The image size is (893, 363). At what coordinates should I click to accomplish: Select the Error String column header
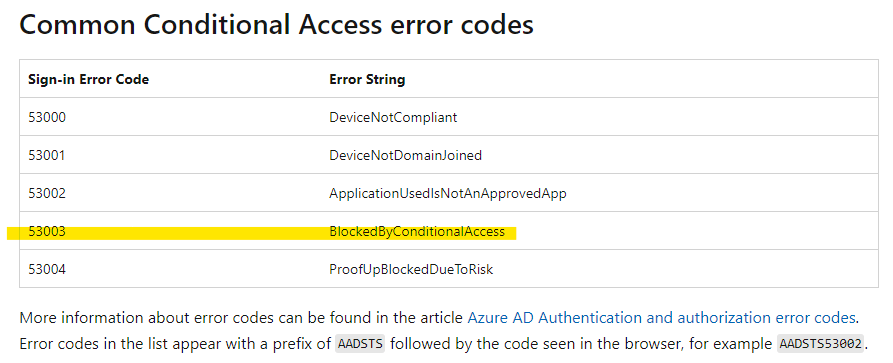pos(367,79)
